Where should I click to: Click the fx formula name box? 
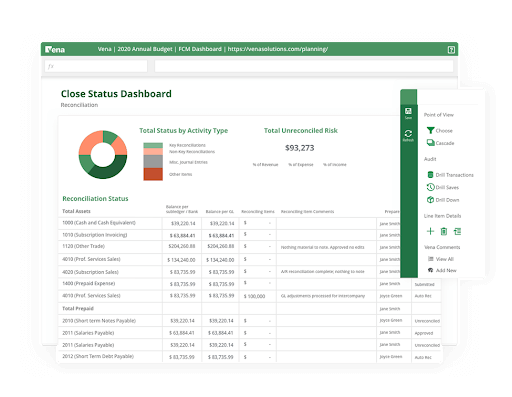96,66
